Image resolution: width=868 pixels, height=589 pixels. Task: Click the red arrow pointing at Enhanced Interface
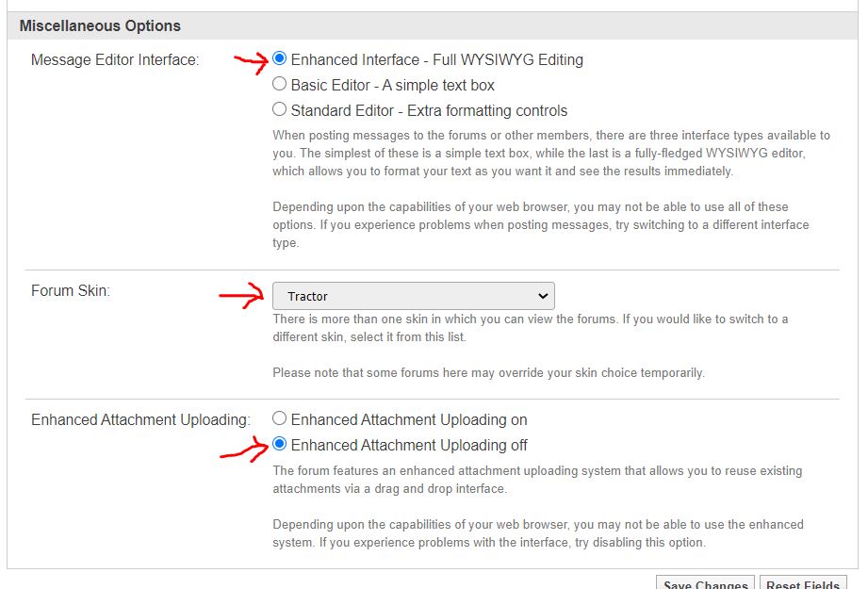(x=251, y=62)
